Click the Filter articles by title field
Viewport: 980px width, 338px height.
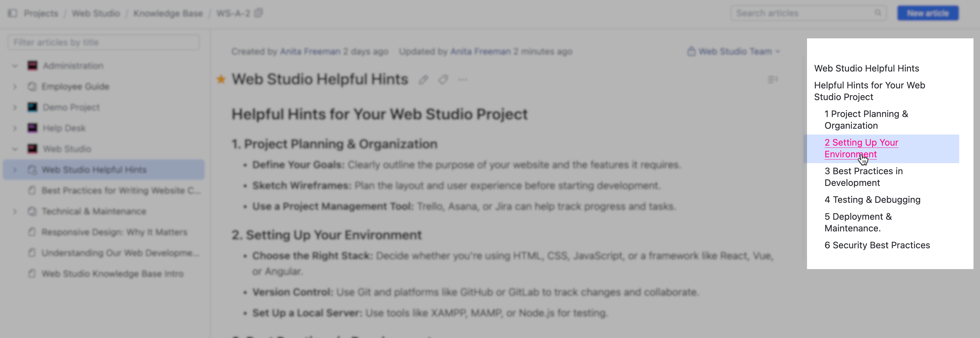coord(103,42)
